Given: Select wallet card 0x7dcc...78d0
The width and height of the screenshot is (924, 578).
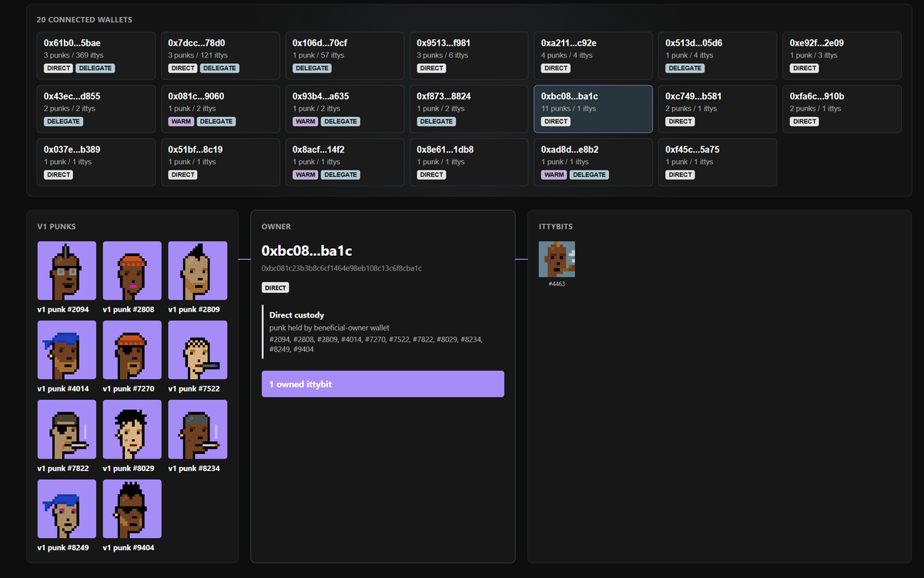Looking at the screenshot, I should pos(220,55).
